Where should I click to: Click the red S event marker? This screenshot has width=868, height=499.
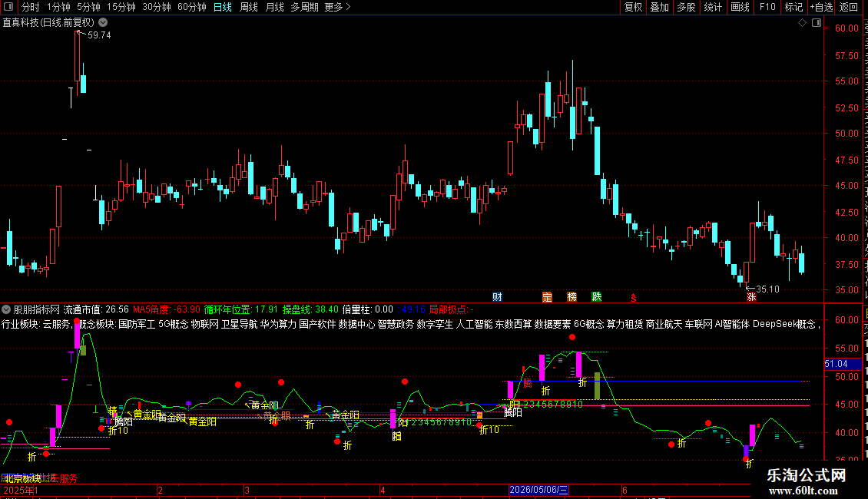633,298
